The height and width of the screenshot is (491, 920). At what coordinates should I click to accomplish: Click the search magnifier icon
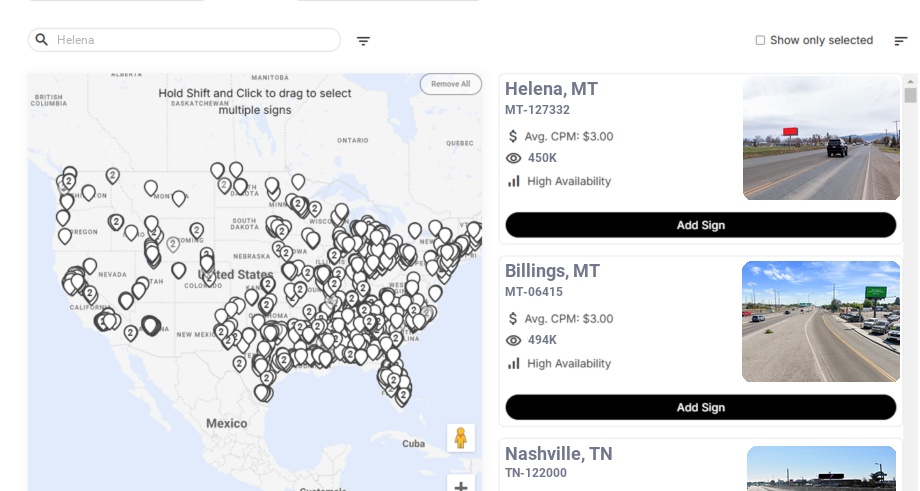[x=42, y=40]
